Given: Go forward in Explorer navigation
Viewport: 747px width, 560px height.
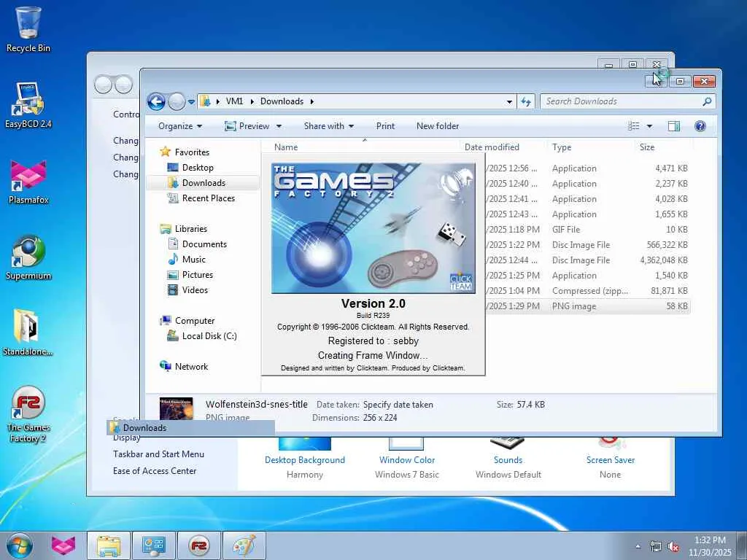Looking at the screenshot, I should click(x=177, y=101).
